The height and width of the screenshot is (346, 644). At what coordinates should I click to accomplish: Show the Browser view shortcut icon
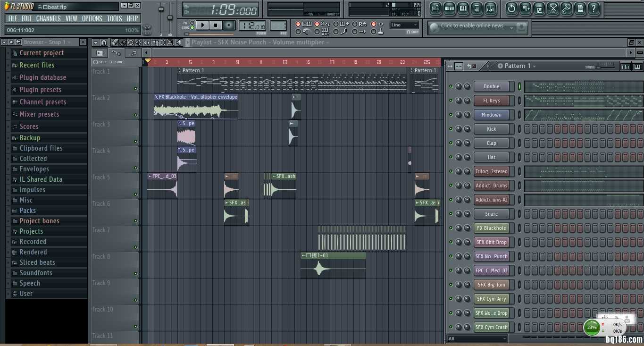click(x=477, y=8)
